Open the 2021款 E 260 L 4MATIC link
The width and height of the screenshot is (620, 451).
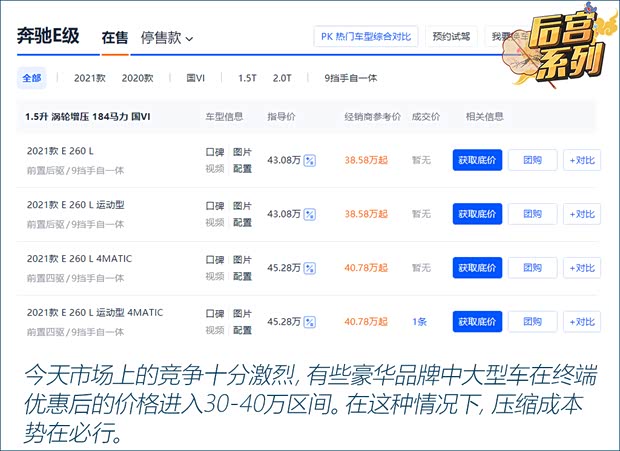[79, 259]
